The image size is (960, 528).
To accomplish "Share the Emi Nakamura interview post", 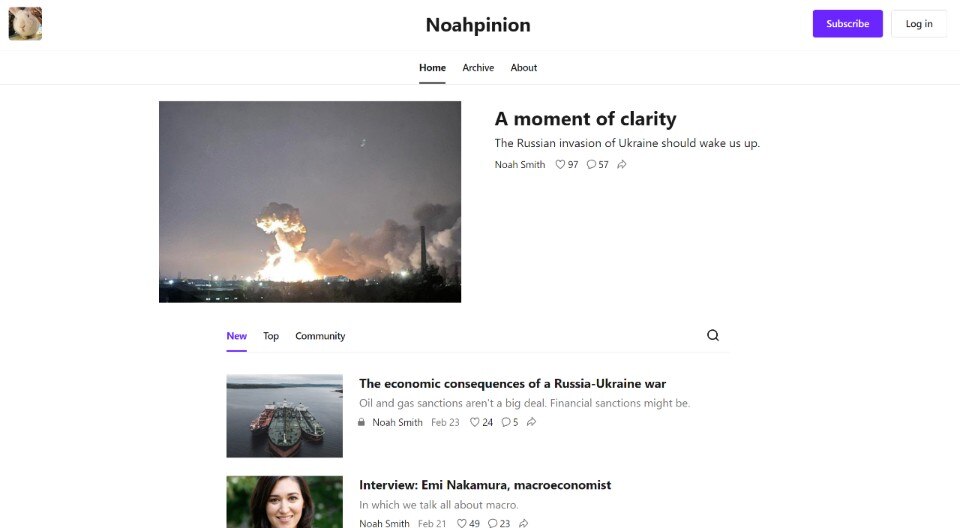I will coord(523,523).
